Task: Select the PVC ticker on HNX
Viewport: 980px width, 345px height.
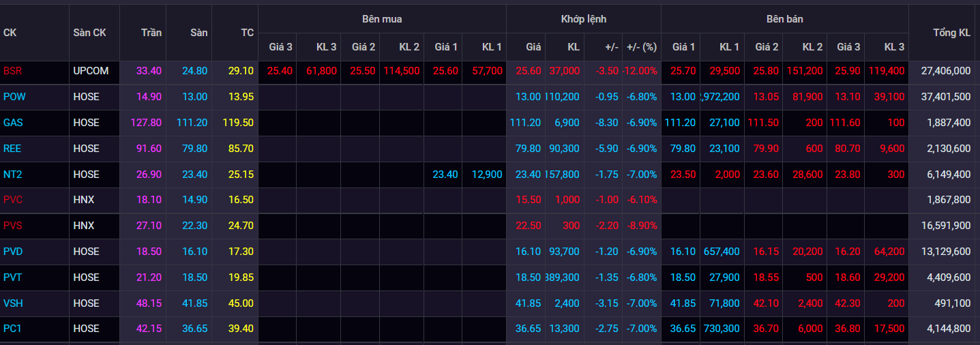Action: [13, 200]
